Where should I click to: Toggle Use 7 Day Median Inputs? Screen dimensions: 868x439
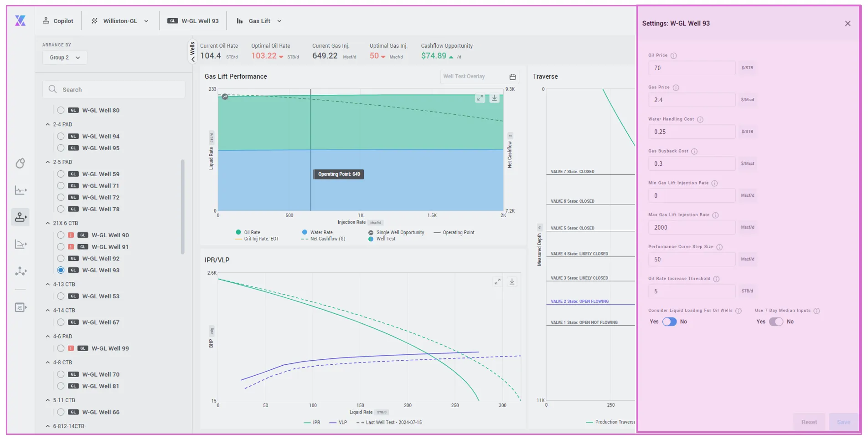[776, 322]
